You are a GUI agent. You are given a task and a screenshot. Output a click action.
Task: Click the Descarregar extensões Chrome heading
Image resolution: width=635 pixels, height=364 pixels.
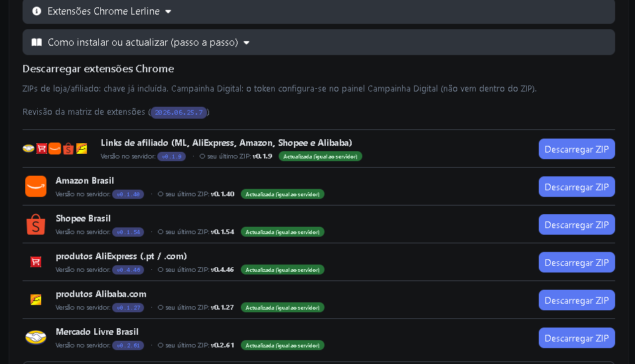click(98, 69)
